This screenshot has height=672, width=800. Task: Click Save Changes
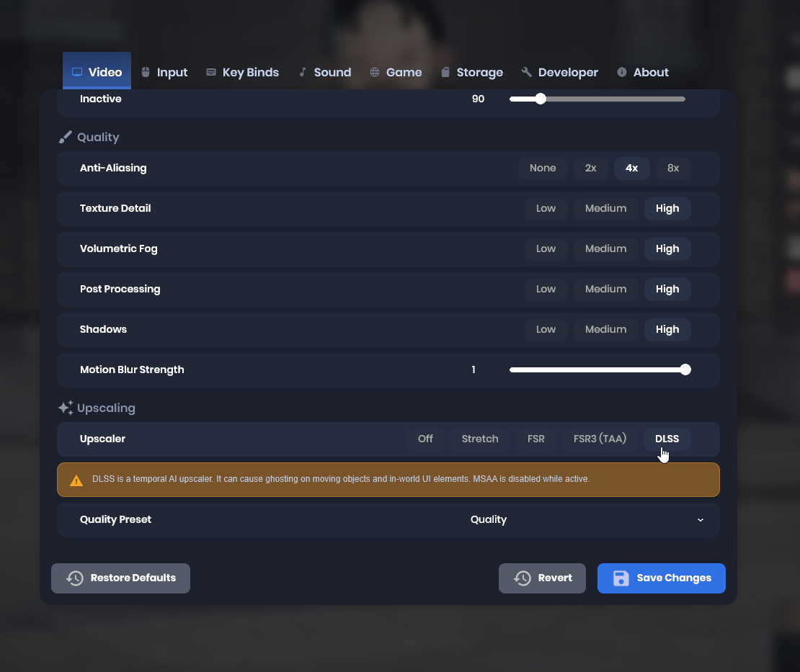point(661,578)
